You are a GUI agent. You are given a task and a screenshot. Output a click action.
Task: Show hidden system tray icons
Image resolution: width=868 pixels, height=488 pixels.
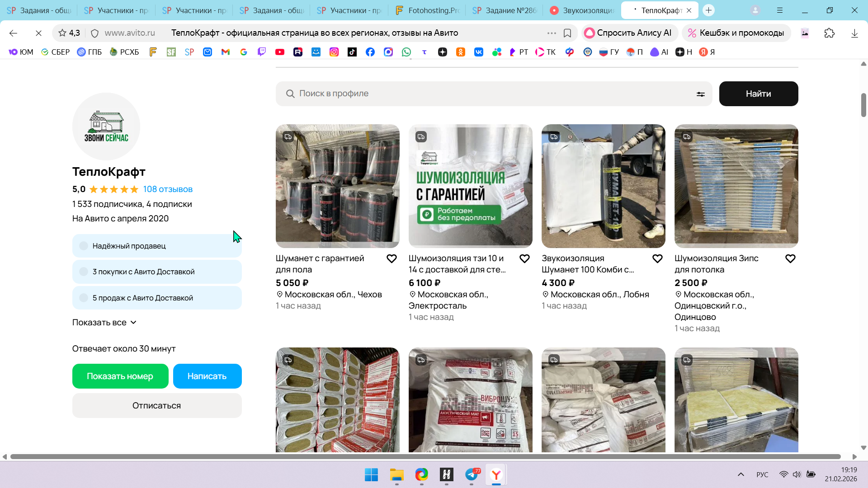(741, 474)
